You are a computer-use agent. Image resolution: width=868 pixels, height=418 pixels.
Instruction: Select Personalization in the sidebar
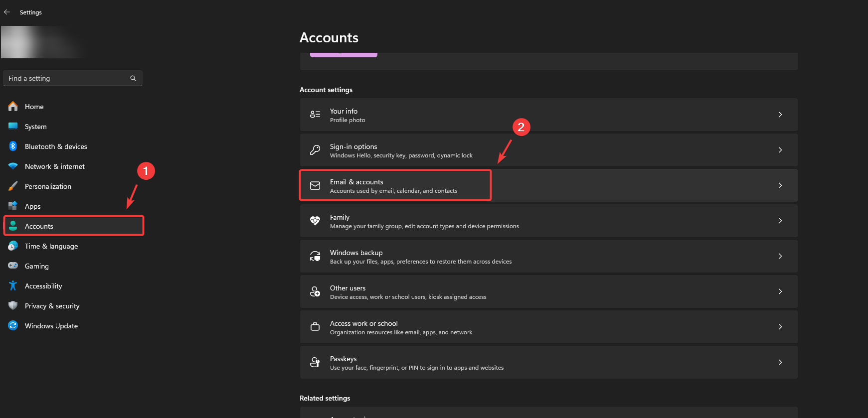click(x=48, y=186)
